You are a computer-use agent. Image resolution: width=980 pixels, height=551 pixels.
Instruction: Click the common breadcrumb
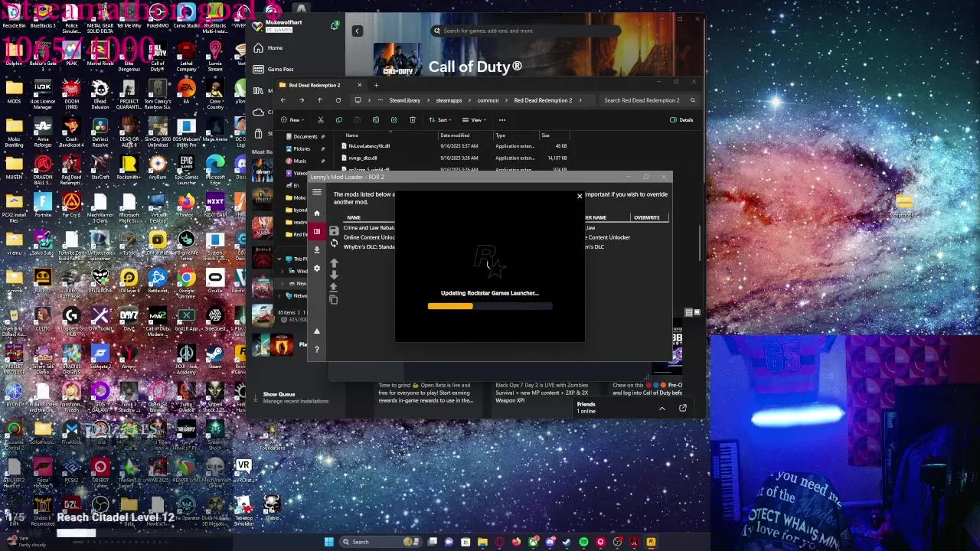488,100
